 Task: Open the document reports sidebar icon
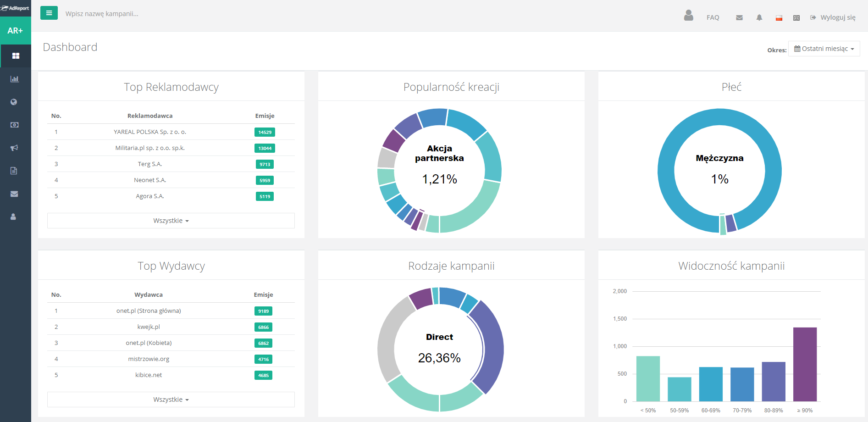point(14,171)
